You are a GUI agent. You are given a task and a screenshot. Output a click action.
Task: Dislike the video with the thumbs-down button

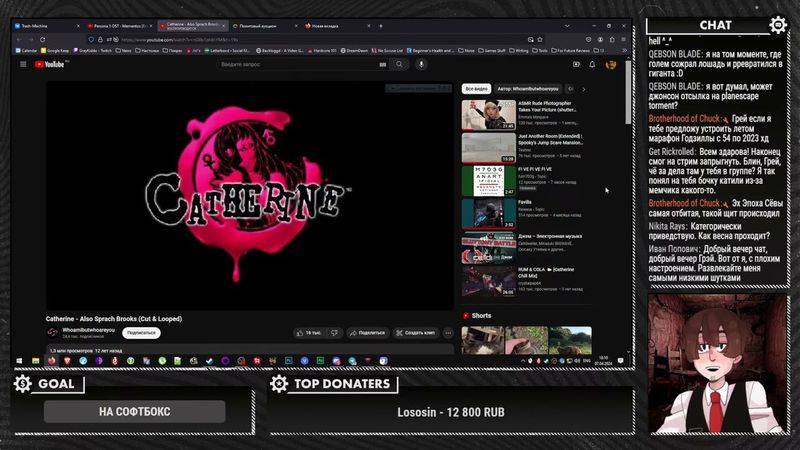click(x=334, y=332)
